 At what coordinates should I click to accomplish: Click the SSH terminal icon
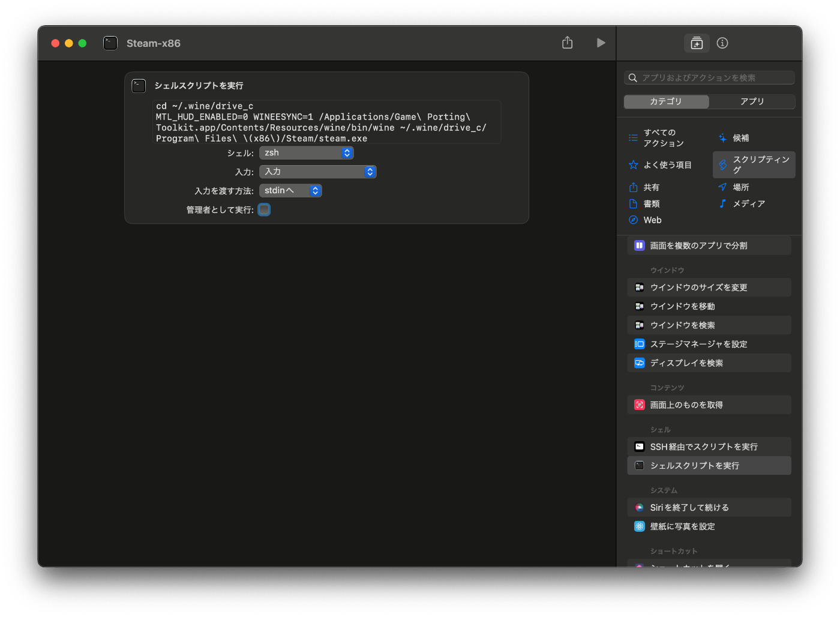click(640, 447)
